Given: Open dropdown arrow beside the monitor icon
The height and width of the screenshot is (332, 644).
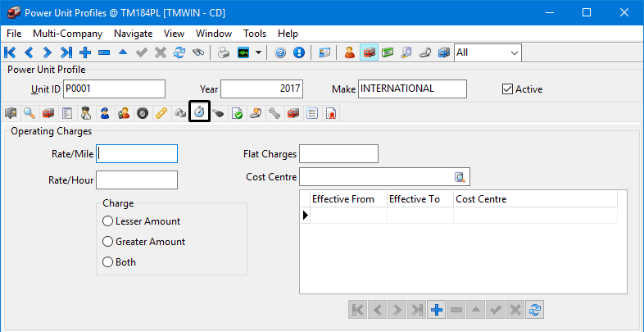Looking at the screenshot, I should pos(259,52).
